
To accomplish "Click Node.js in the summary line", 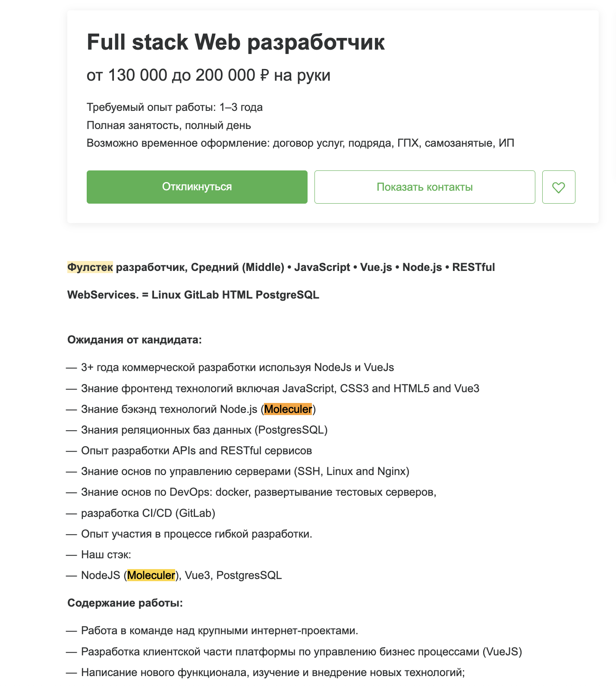I will [421, 267].
